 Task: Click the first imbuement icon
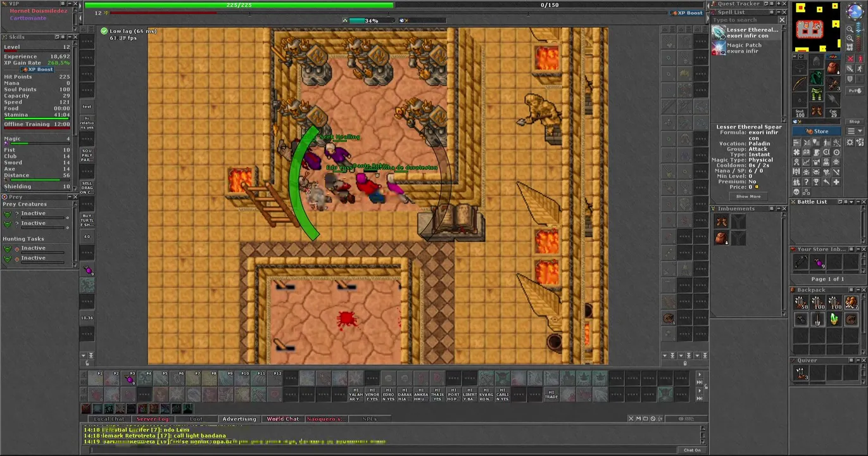721,221
